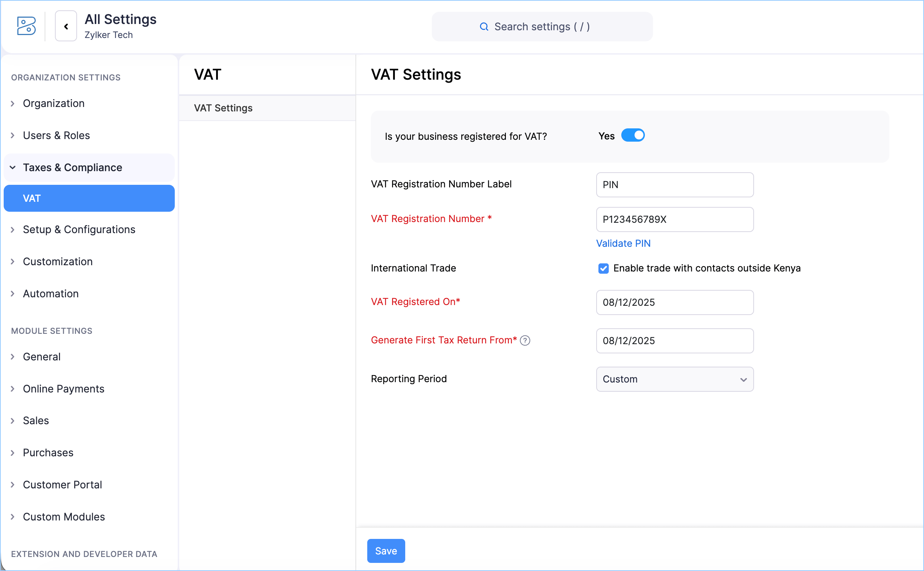Toggle the VAT registered switch off
Viewport: 924px width, 571px height.
(633, 135)
